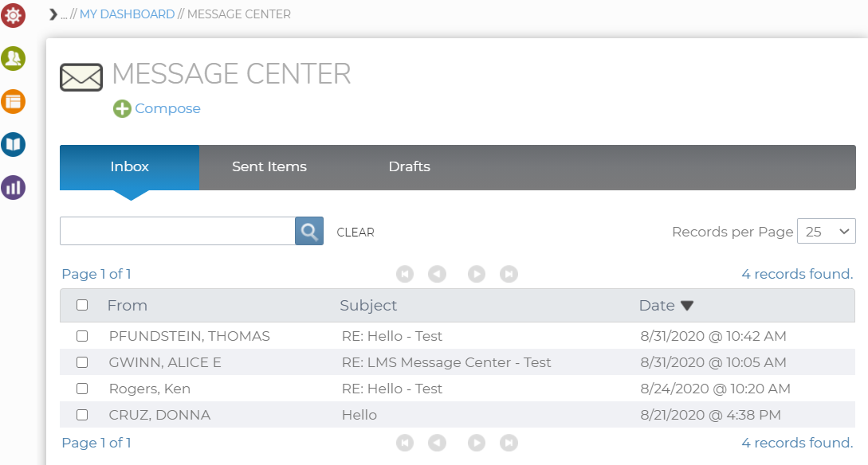
Task: Click the green plus Compose icon
Action: coord(122,108)
